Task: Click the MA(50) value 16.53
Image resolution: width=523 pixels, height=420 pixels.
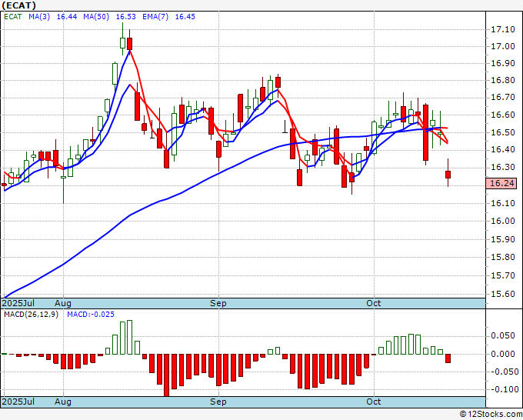Action: tap(125, 17)
